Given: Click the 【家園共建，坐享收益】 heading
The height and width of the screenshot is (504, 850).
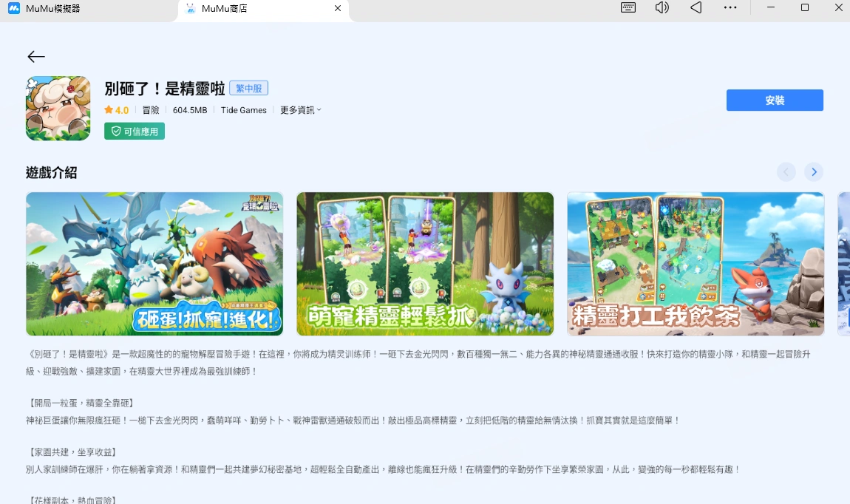Looking at the screenshot, I should click(72, 452).
